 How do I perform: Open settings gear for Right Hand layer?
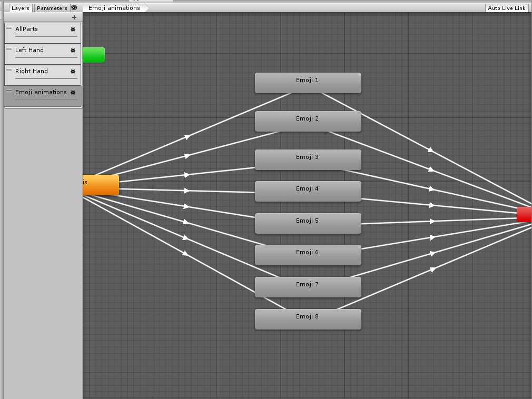pos(73,72)
